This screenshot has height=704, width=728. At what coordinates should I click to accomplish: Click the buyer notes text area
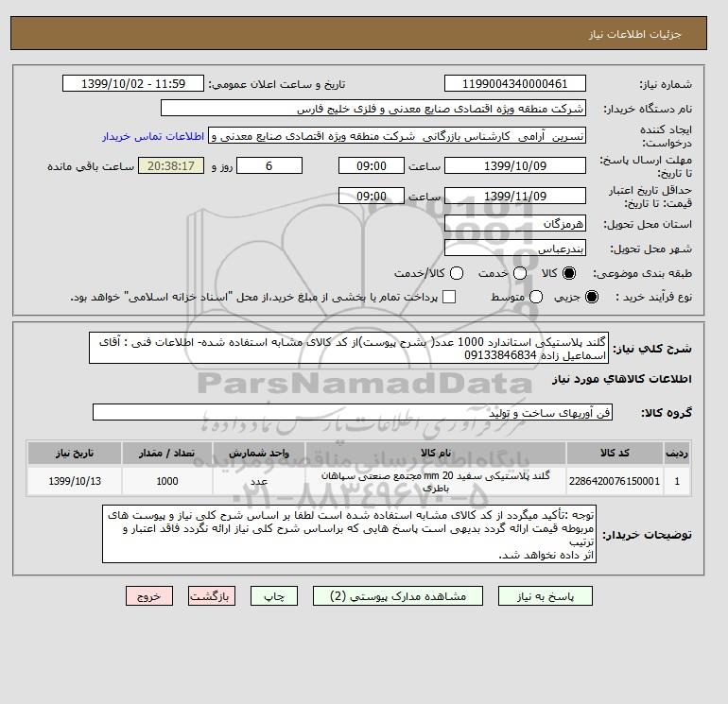click(349, 534)
